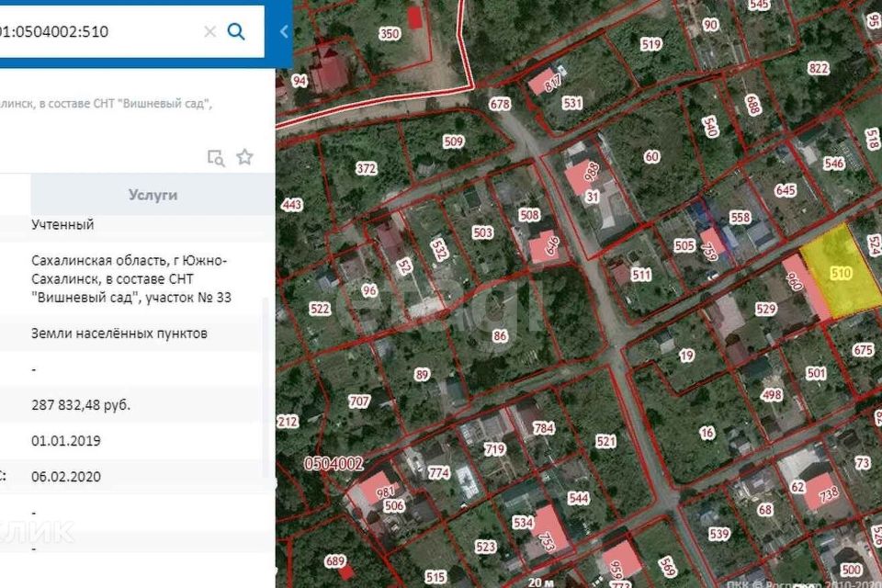Select parcel 531 on the map
The height and width of the screenshot is (588, 882).
(x=572, y=103)
